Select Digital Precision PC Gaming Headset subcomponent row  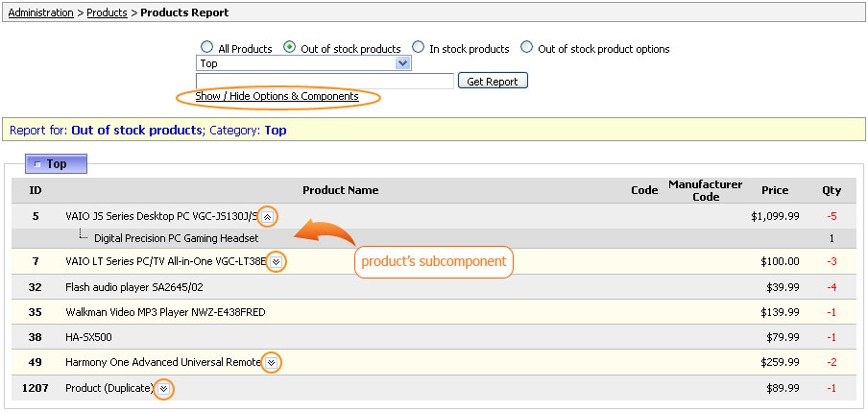point(434,239)
